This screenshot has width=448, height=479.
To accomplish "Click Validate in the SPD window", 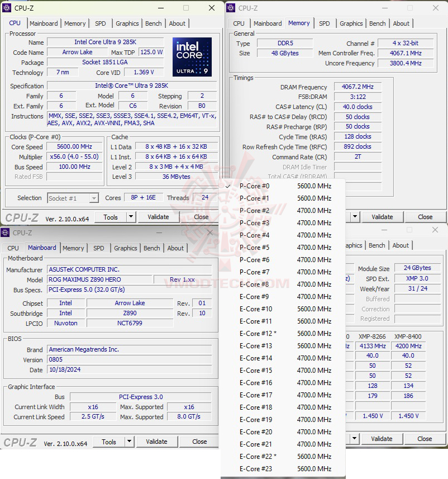I will (382, 439).
